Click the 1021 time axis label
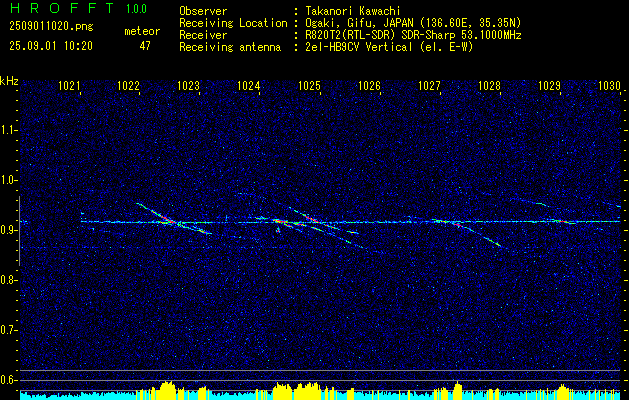The height and width of the screenshot is (400, 629). 68,85
